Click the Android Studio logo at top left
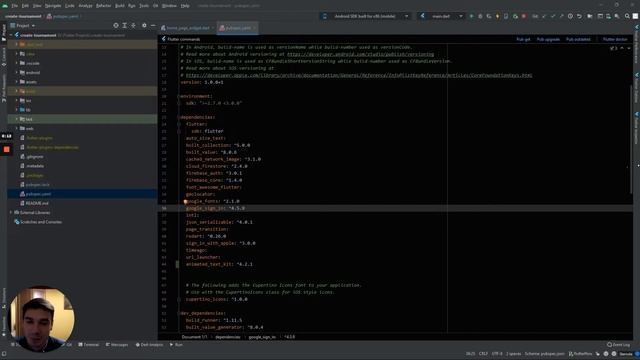640x360 pixels. pos(5,6)
